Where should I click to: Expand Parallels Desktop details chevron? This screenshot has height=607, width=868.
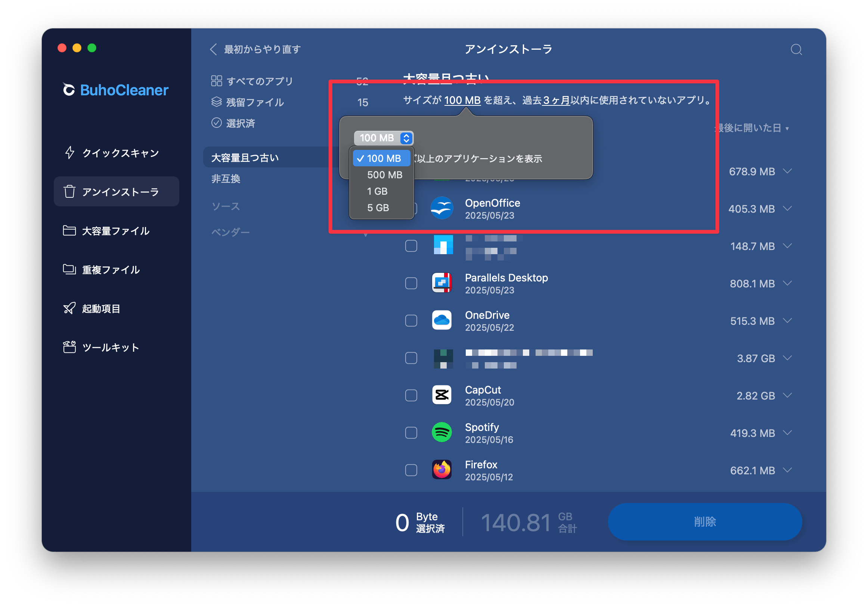(787, 283)
